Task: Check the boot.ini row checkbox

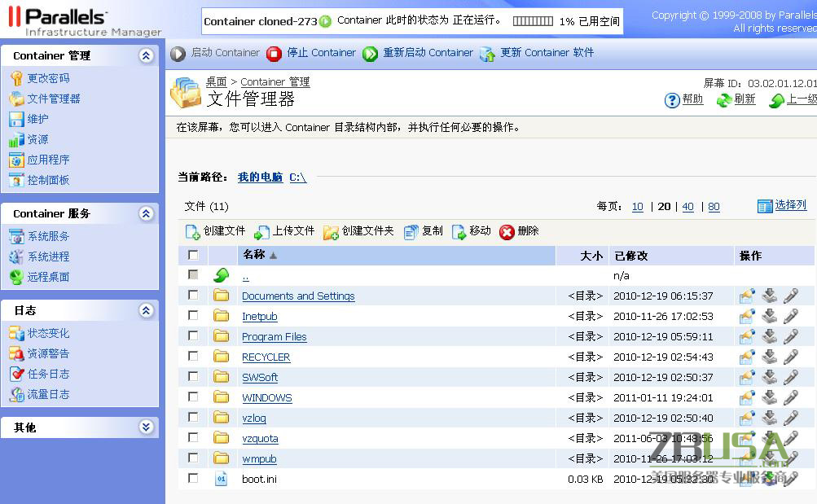Action: (x=193, y=478)
